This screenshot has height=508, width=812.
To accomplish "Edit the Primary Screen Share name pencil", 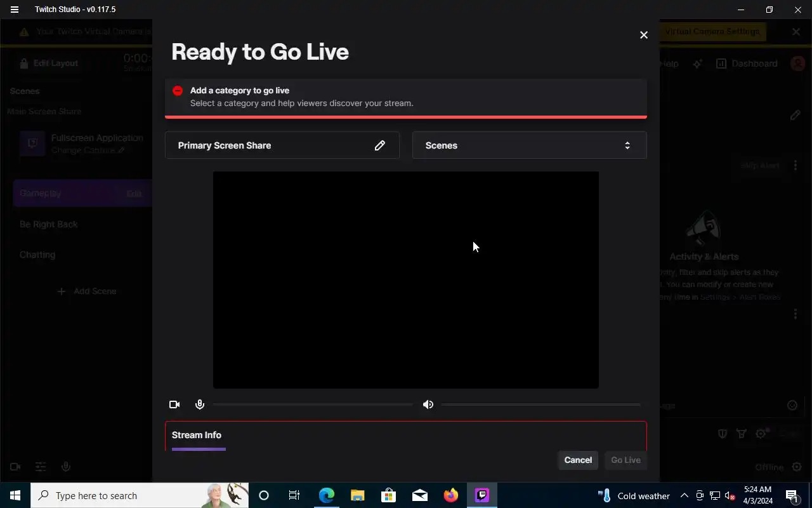I will point(379,145).
